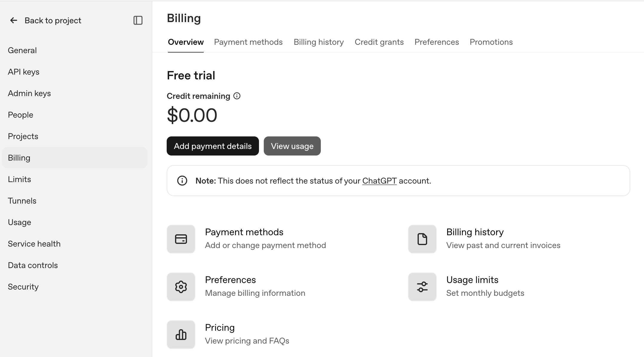Open the Promotions tab
This screenshot has width=644, height=357.
pos(491,42)
